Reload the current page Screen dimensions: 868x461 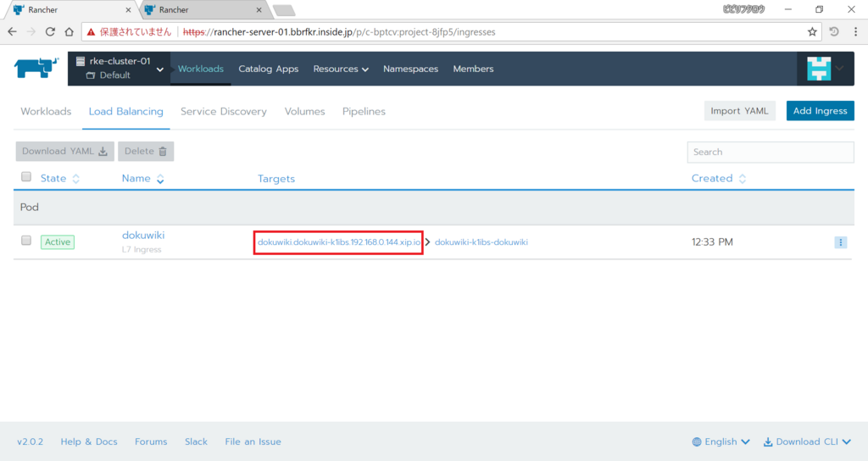click(x=50, y=32)
